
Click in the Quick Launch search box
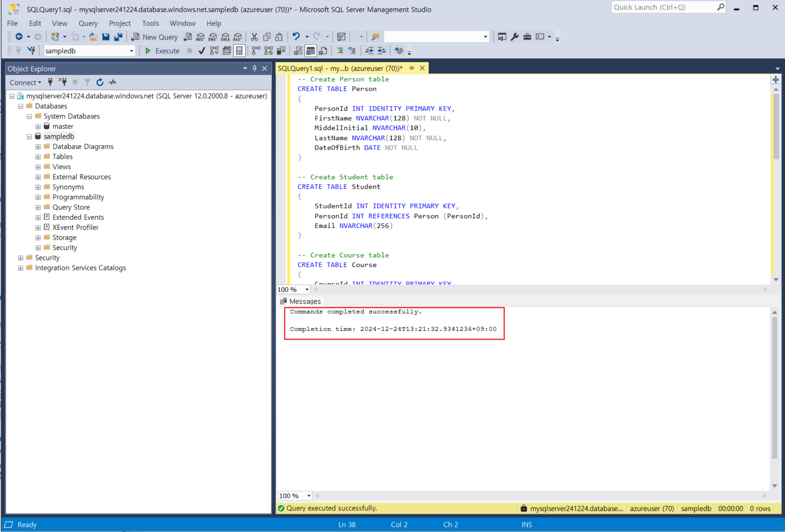664,7
